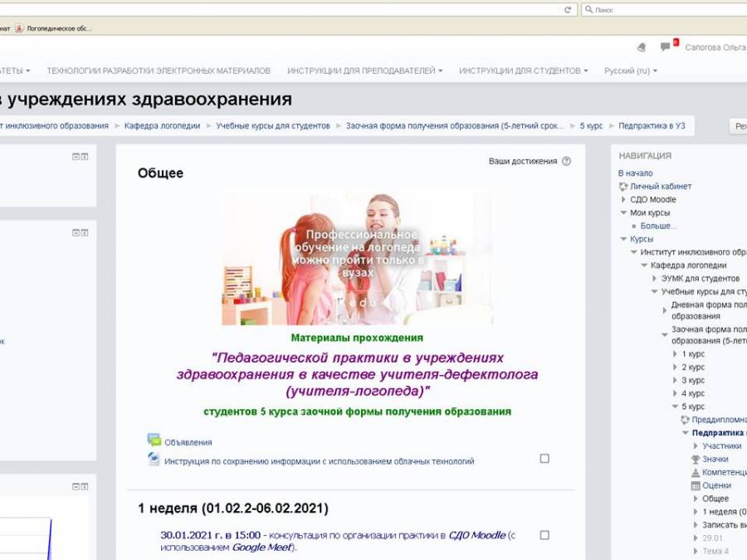
Task: Open the Объявления forum icon
Action: tap(154, 440)
